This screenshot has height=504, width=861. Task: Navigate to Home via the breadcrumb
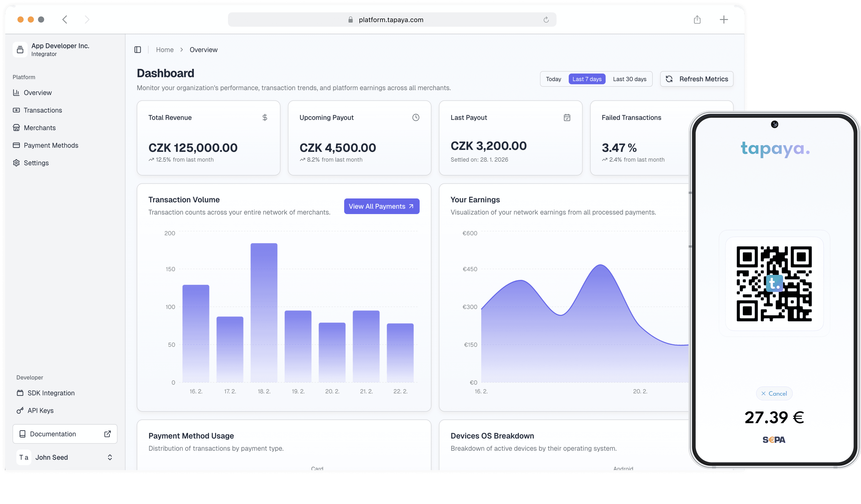[x=165, y=49]
